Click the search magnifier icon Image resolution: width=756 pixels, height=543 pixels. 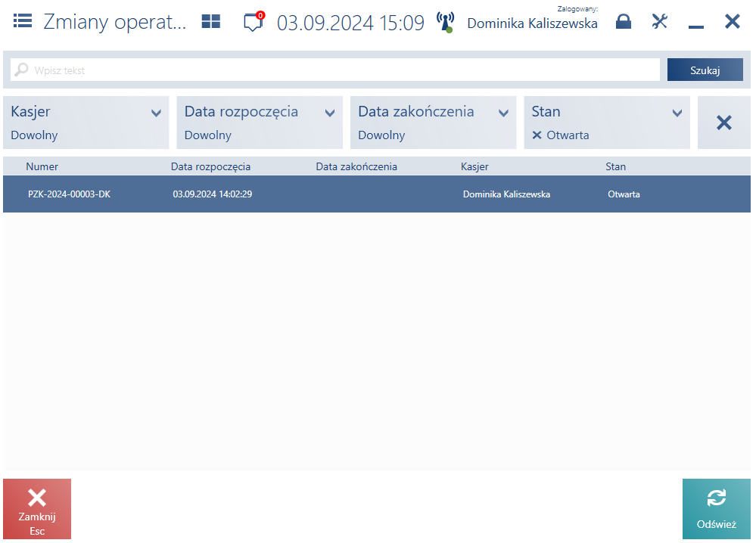pos(21,70)
